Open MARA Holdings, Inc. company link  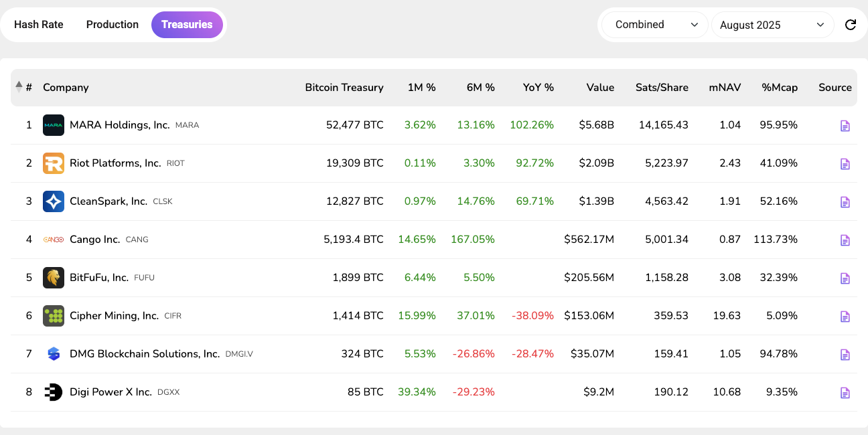click(119, 125)
